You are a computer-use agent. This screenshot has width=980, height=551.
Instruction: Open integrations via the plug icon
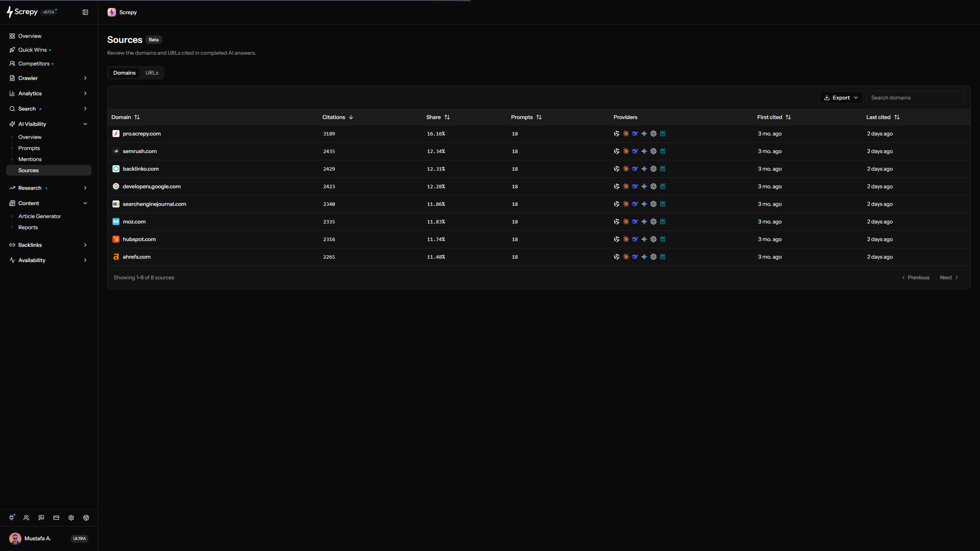coord(12,518)
